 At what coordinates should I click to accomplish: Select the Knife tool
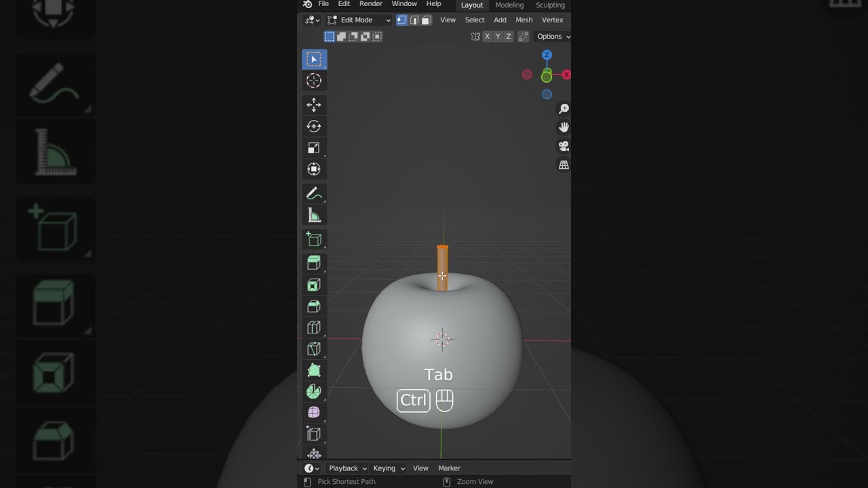coord(314,349)
